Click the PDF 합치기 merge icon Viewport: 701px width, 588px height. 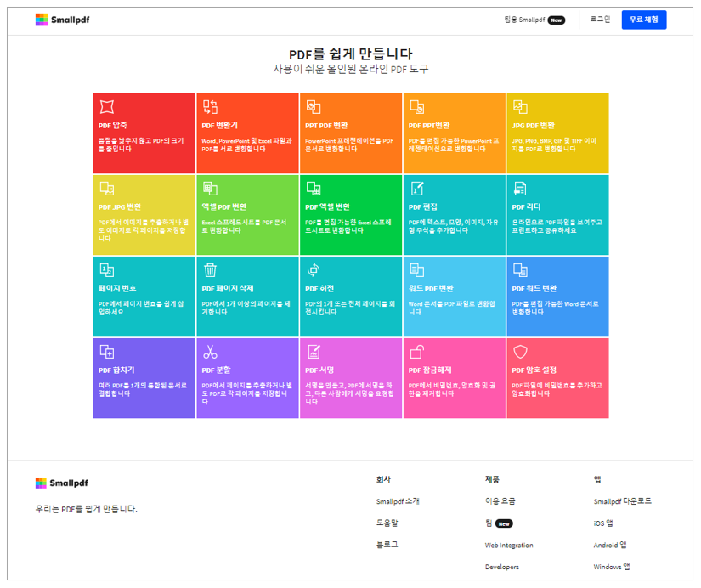[x=107, y=352]
